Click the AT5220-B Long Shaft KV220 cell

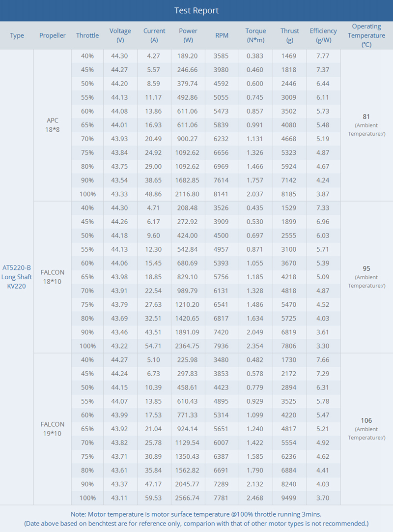[17, 277]
